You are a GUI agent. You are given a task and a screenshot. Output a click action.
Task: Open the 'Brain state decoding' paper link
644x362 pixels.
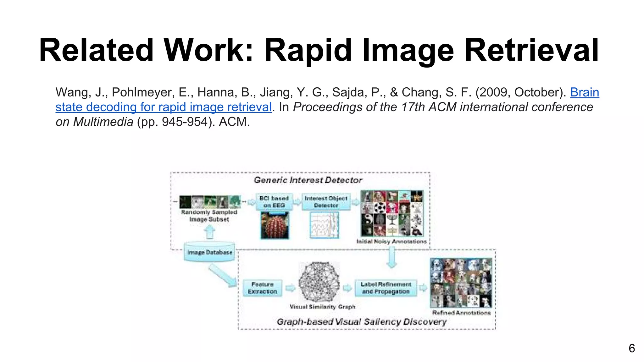pos(584,92)
